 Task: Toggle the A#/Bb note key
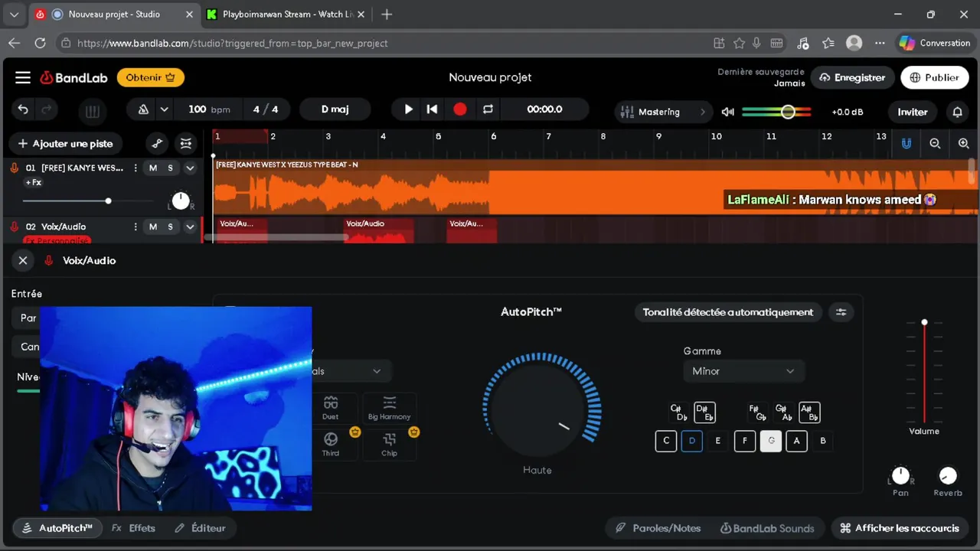tap(809, 412)
